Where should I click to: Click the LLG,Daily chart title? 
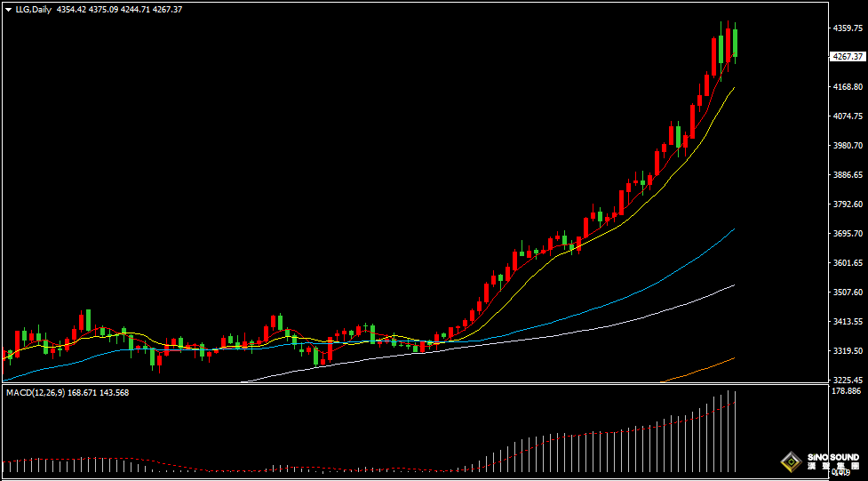[x=34, y=9]
